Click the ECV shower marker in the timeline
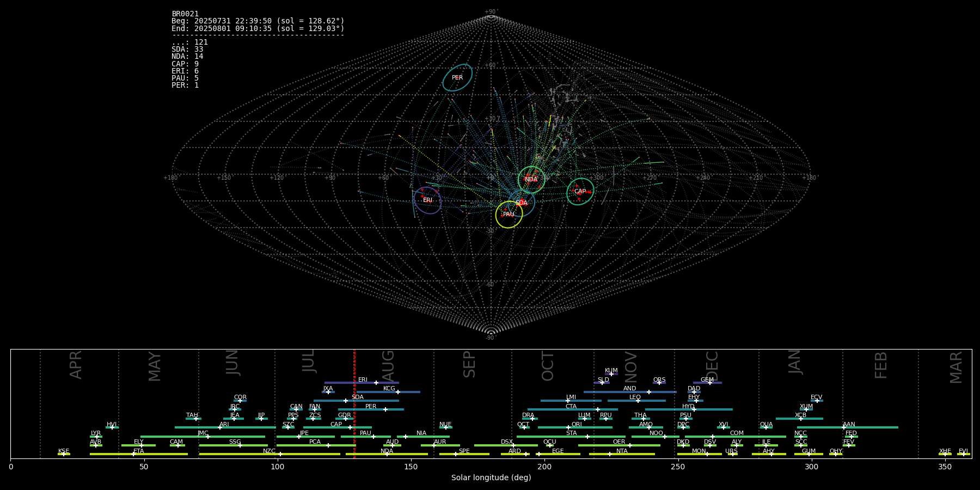Viewport: 980px width, 490px height. 817,401
